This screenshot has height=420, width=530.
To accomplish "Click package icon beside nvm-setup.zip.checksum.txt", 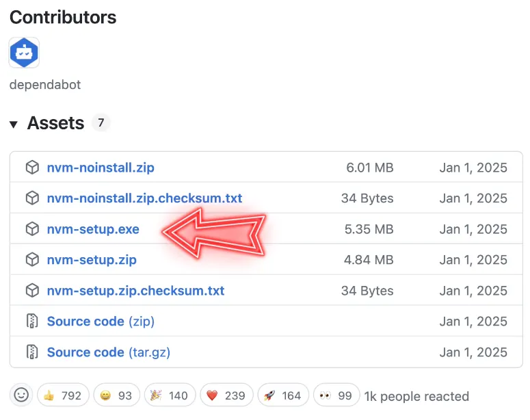I will [x=32, y=291].
